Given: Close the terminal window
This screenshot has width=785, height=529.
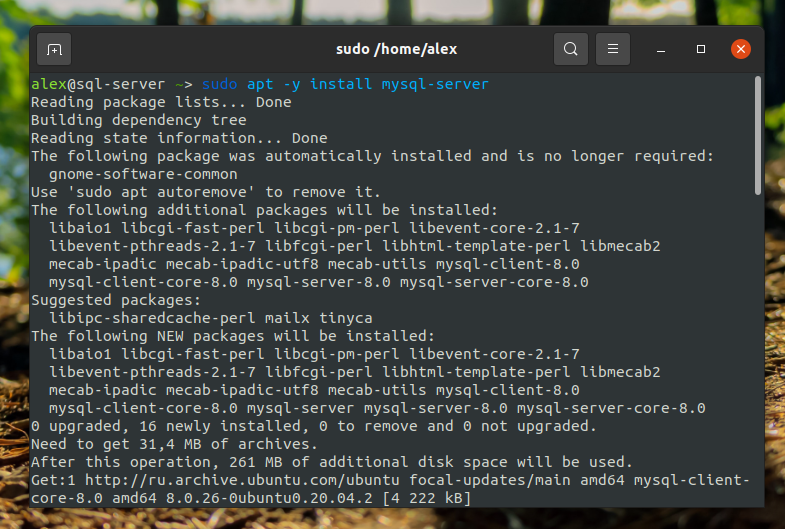Looking at the screenshot, I should coord(741,49).
